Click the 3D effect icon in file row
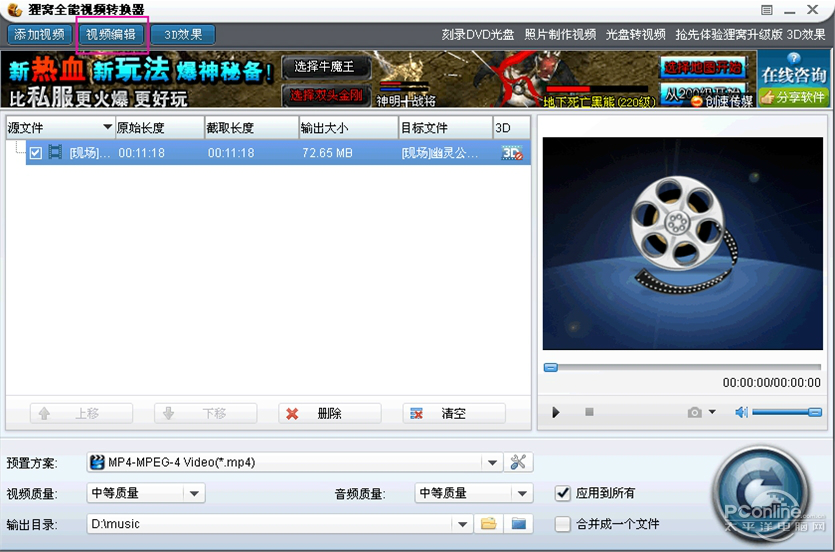This screenshot has height=552, width=835. point(512,153)
